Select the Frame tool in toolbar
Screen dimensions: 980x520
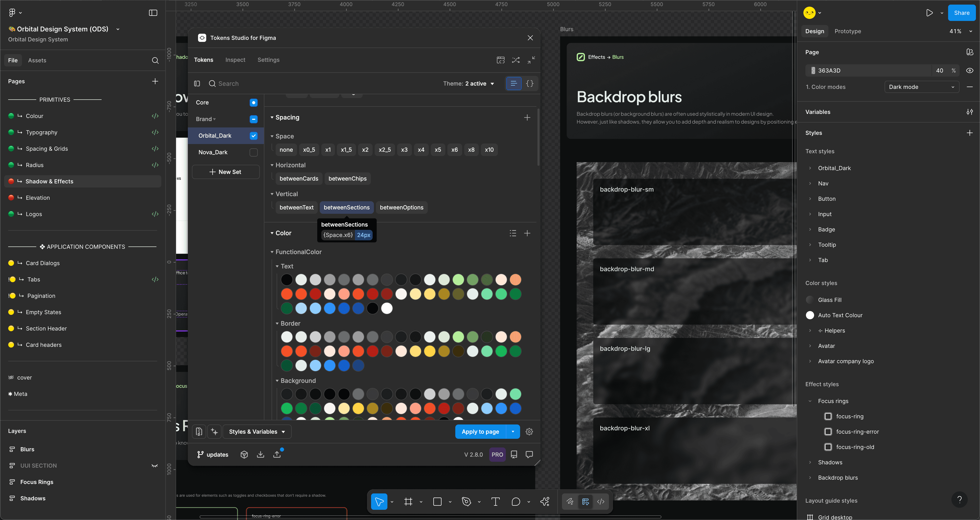point(408,502)
